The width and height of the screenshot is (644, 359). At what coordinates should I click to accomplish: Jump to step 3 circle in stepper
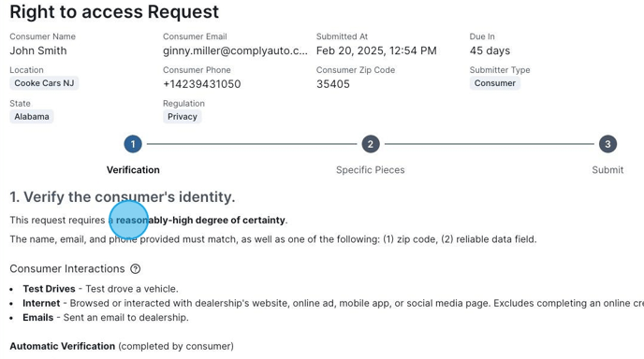[607, 144]
